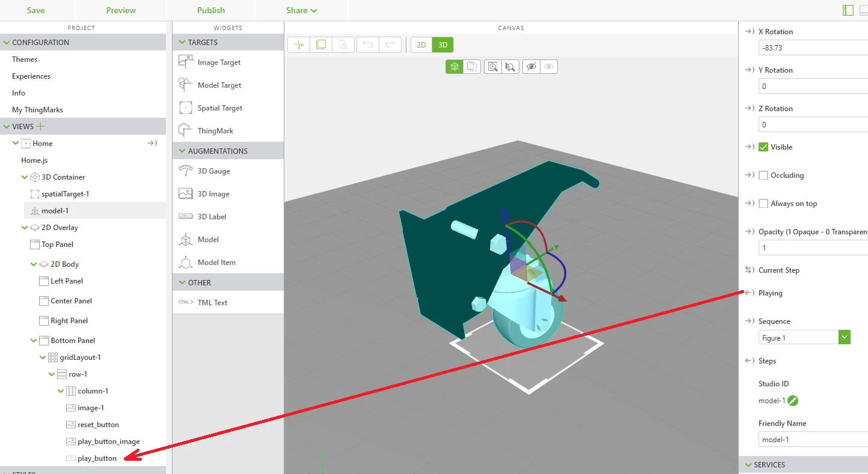Add a new view with the plus icon
This screenshot has height=474, width=868.
(x=40, y=126)
